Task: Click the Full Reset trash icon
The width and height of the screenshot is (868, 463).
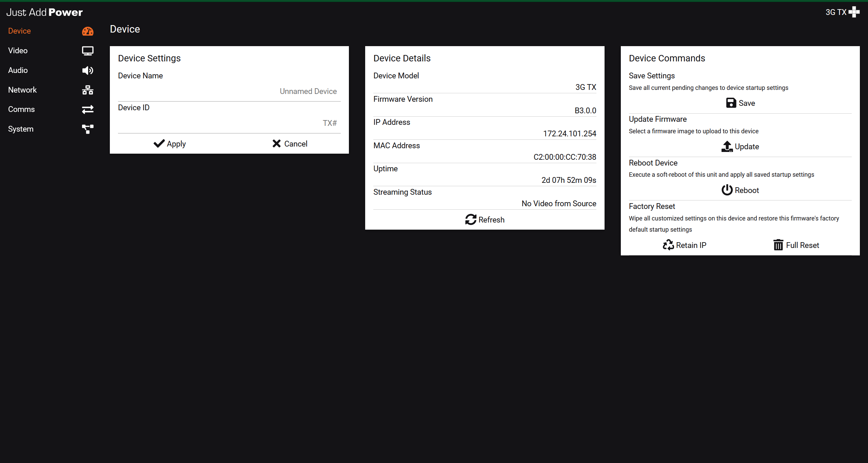Action: click(x=778, y=245)
